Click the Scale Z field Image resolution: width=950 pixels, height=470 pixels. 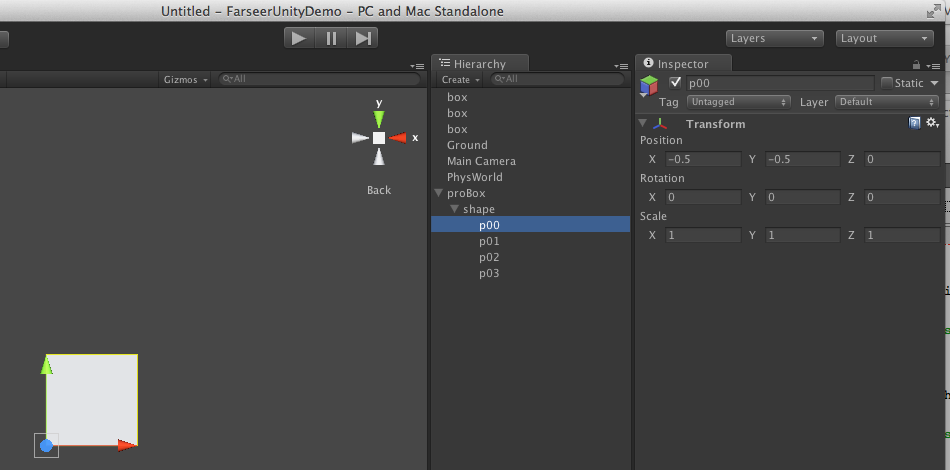tap(902, 235)
